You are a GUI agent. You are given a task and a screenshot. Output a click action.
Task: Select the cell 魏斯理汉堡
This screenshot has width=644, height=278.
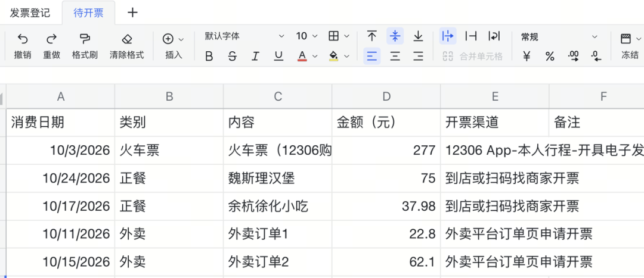(x=278, y=179)
